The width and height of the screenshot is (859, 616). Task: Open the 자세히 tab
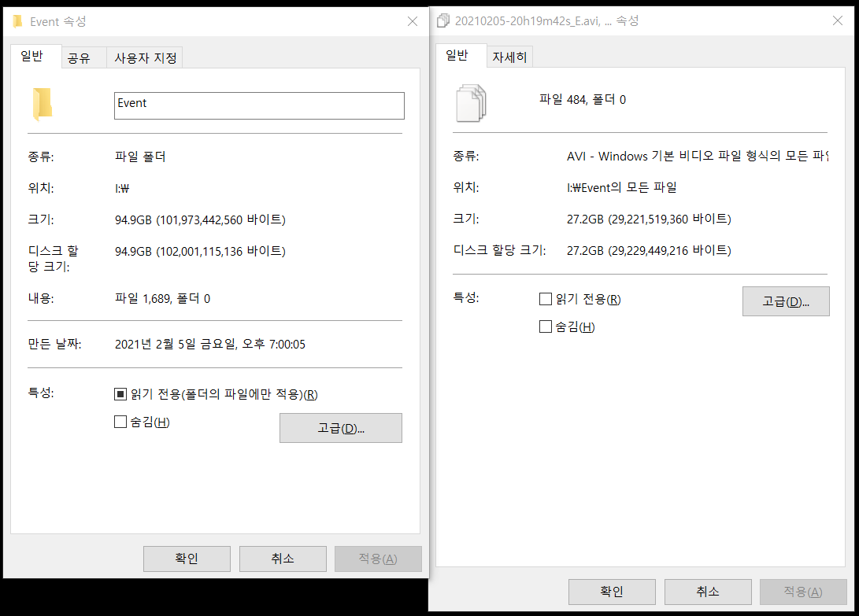(x=509, y=57)
